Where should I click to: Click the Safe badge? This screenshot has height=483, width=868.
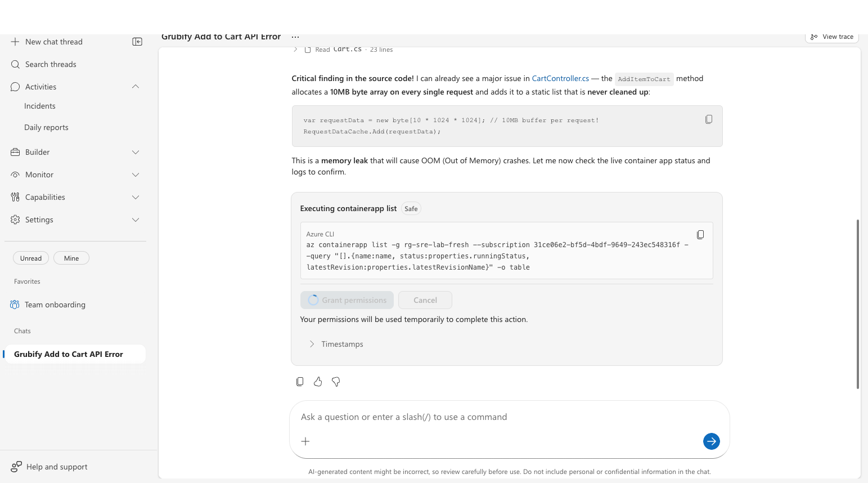click(411, 209)
